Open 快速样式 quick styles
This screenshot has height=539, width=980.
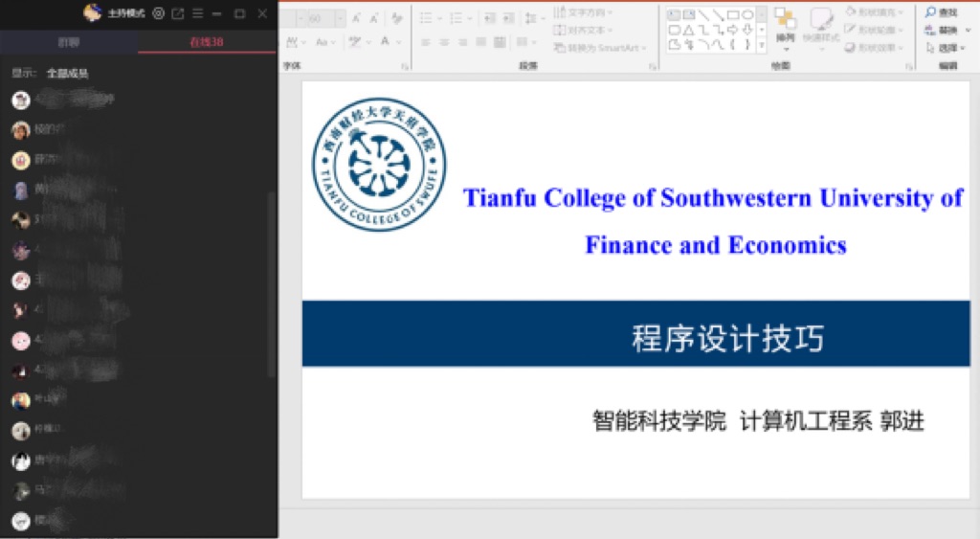click(x=820, y=28)
